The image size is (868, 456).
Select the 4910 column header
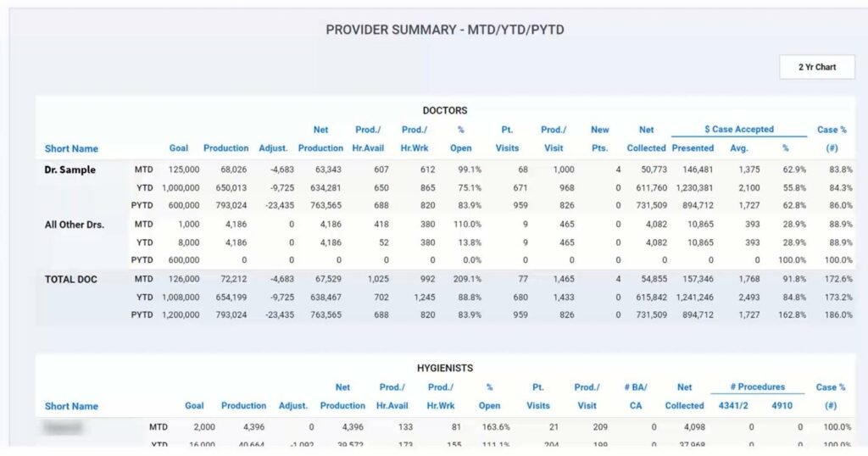point(782,406)
